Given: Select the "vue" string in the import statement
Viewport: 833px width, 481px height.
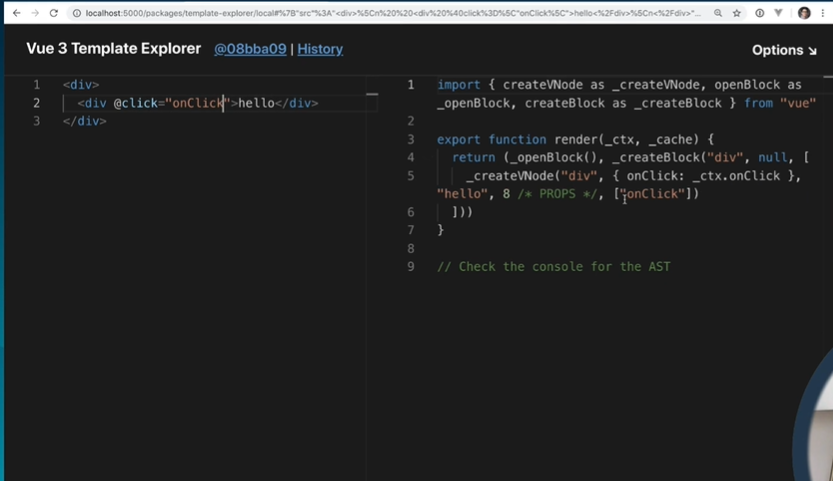Looking at the screenshot, I should click(797, 103).
